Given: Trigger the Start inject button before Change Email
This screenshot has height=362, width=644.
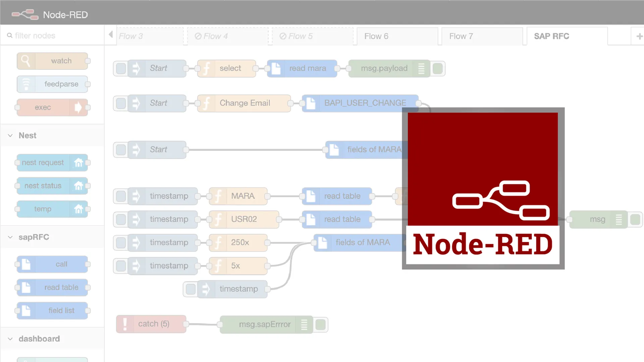Looking at the screenshot, I should (121, 103).
